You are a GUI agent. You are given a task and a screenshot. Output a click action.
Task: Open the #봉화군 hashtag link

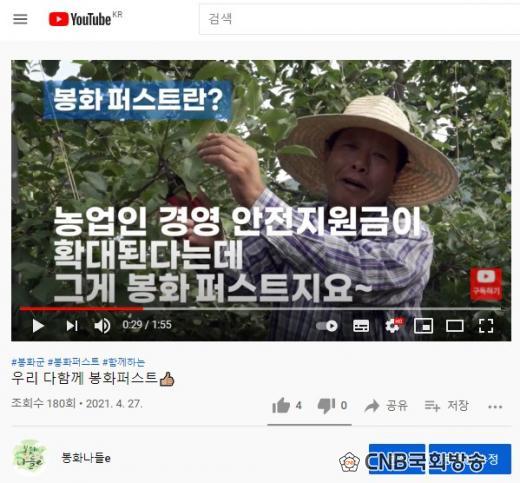click(x=28, y=362)
